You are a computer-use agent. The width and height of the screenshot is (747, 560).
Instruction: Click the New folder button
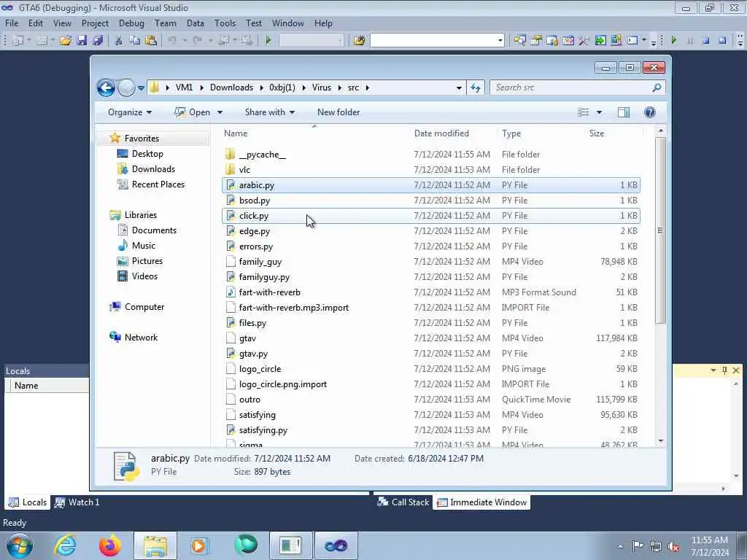tap(338, 112)
